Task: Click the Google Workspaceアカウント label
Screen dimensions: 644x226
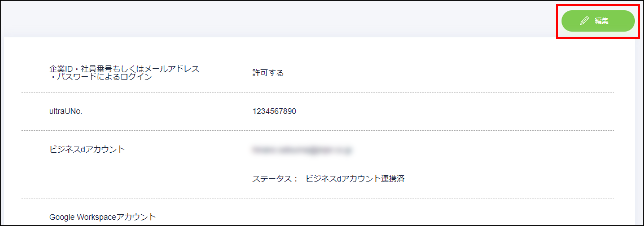Action: [103, 217]
